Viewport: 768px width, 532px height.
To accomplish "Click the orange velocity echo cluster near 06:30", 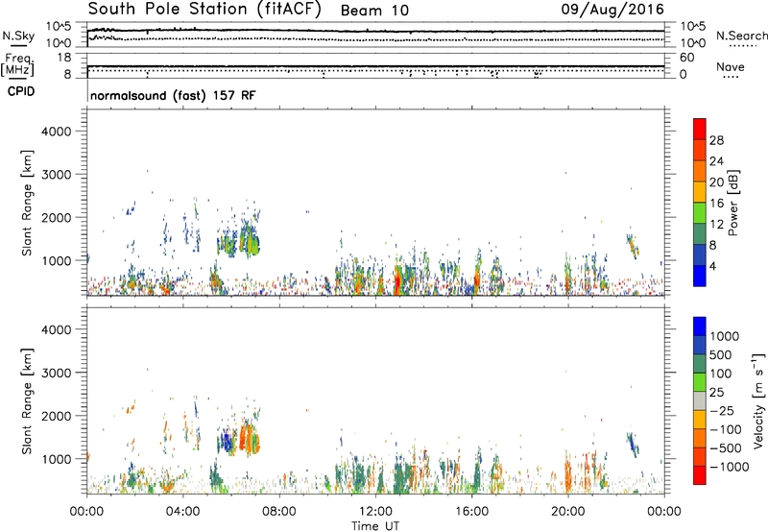I will point(249,439).
